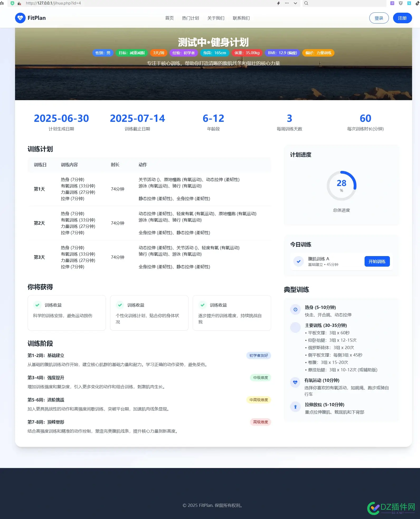The height and width of the screenshot is (519, 420).
Task: Toggle the checkmark next to 腹肌训练 A
Action: [298, 261]
